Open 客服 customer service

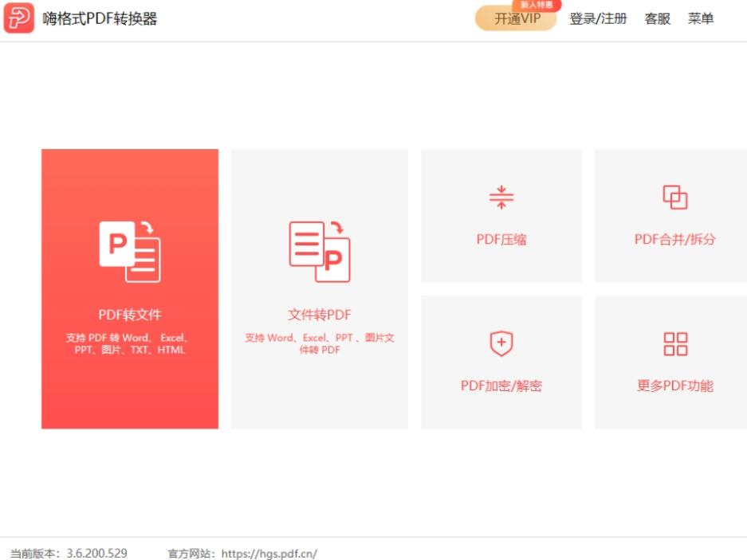(x=657, y=18)
